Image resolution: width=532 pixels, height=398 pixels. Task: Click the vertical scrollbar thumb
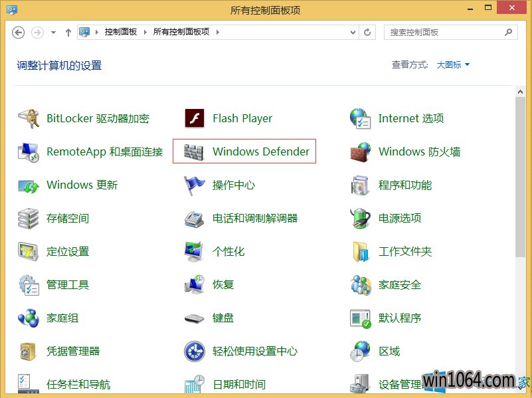[520, 177]
